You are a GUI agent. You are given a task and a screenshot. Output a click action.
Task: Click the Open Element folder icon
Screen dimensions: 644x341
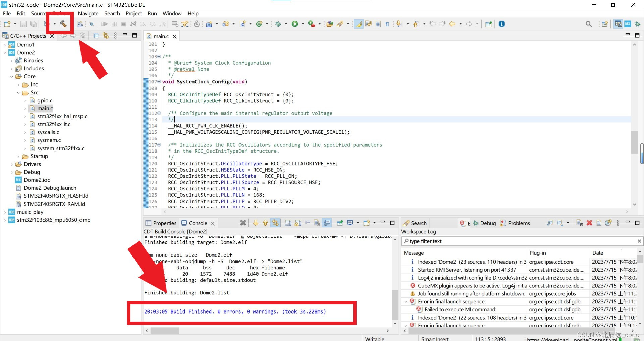coord(330,24)
